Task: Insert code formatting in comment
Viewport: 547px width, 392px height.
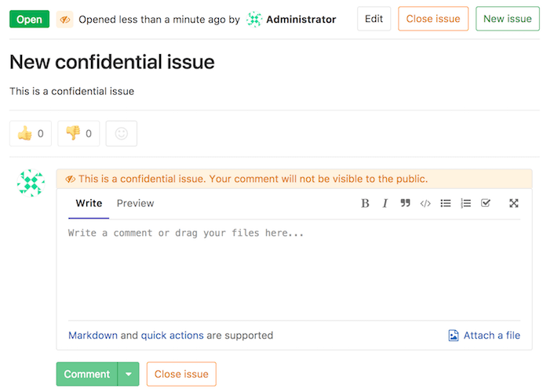Action: (425, 203)
